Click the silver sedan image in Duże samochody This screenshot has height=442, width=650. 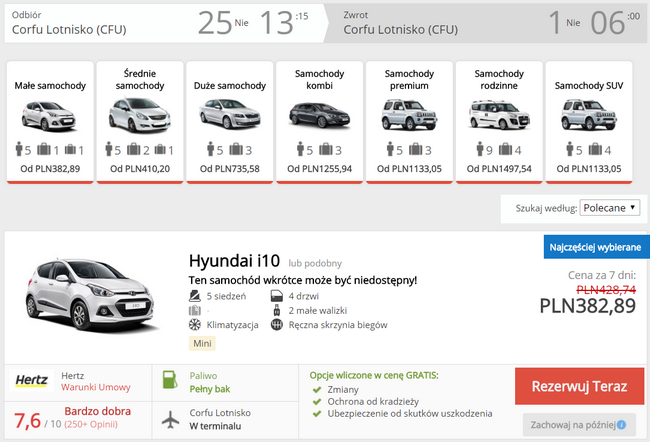tap(230, 114)
